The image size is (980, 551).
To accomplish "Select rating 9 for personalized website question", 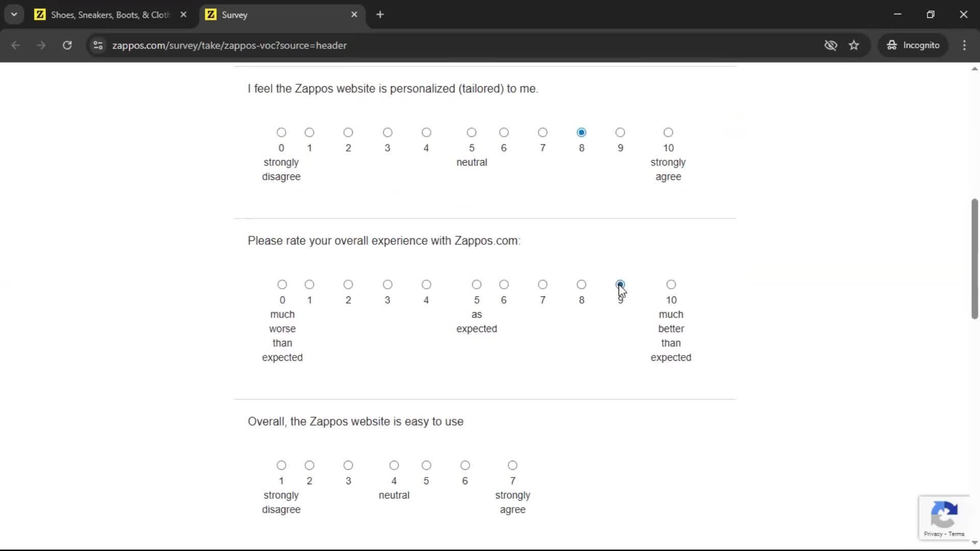I will [x=620, y=133].
